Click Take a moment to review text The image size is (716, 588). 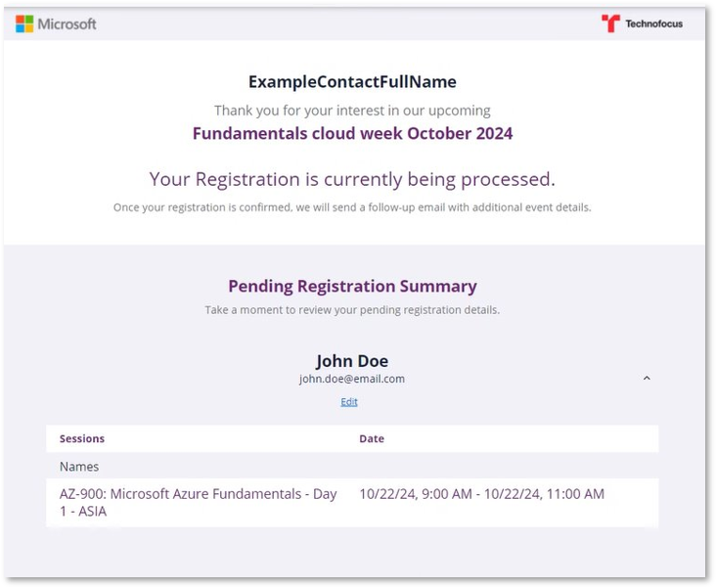[352, 310]
